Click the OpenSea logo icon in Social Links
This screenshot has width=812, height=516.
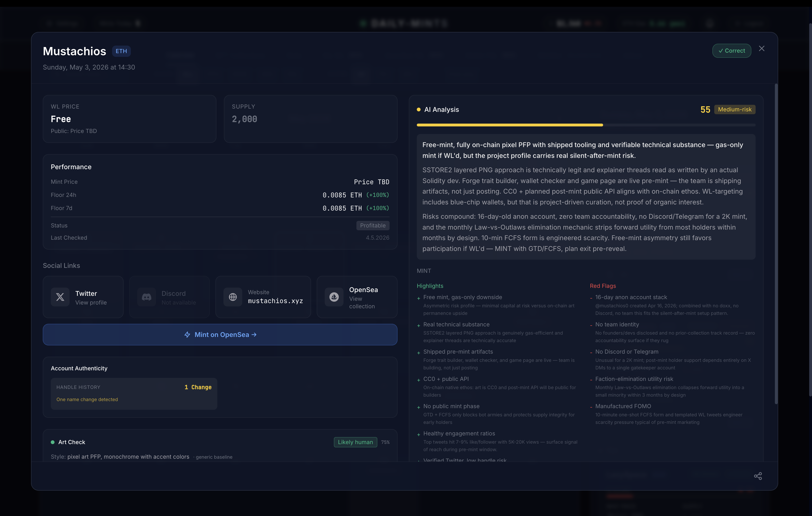(334, 297)
